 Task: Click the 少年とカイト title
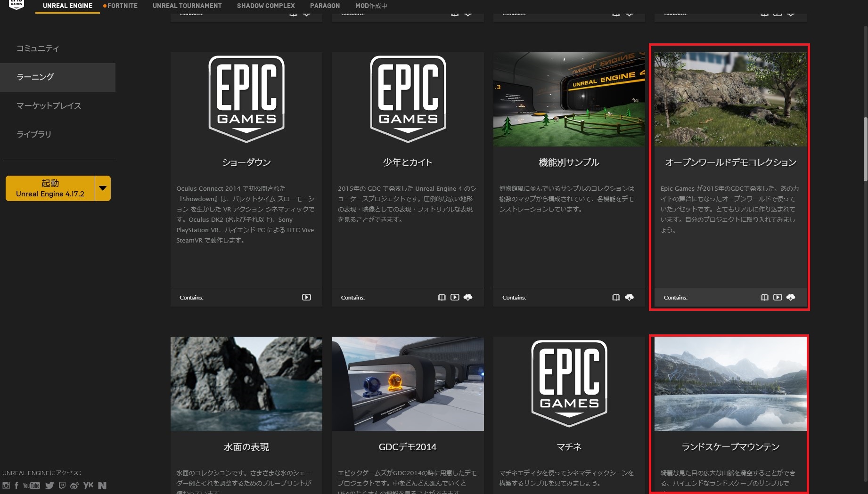[x=408, y=162]
